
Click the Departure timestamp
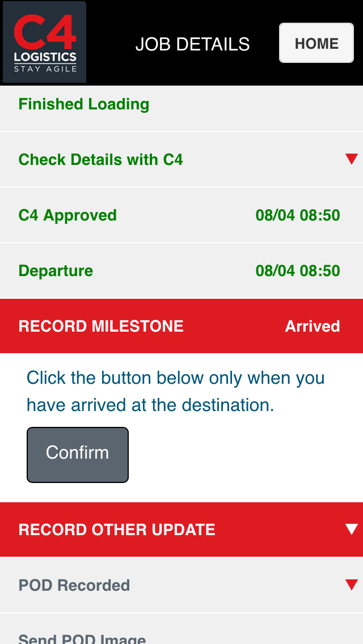[298, 271]
